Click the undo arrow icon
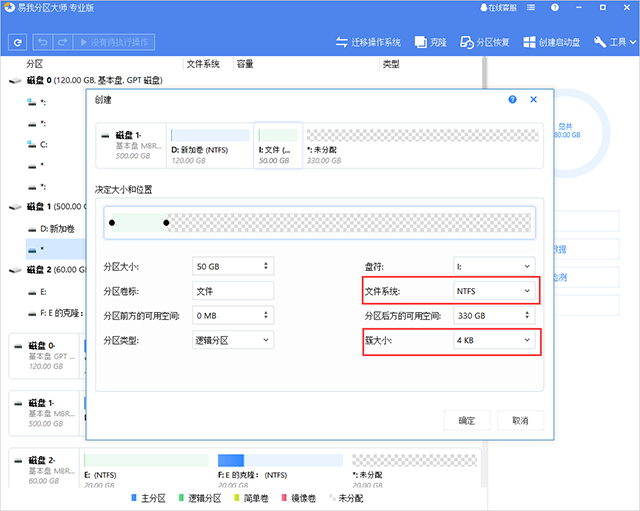This screenshot has height=511, width=640. (43, 42)
